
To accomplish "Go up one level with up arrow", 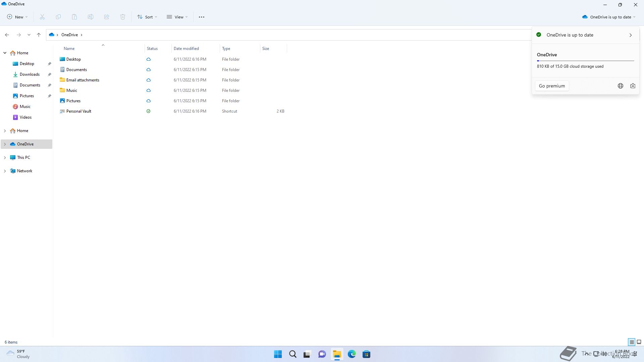I will click(x=39, y=35).
